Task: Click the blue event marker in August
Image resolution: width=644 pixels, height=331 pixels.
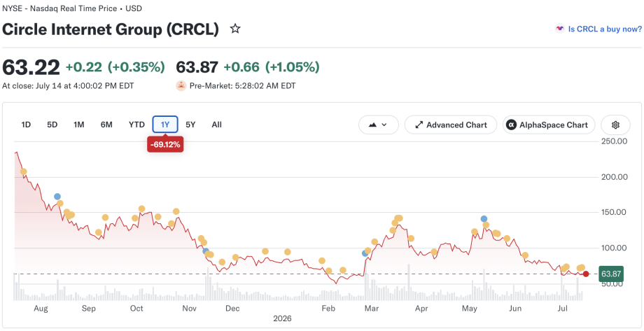Action: 57,197
